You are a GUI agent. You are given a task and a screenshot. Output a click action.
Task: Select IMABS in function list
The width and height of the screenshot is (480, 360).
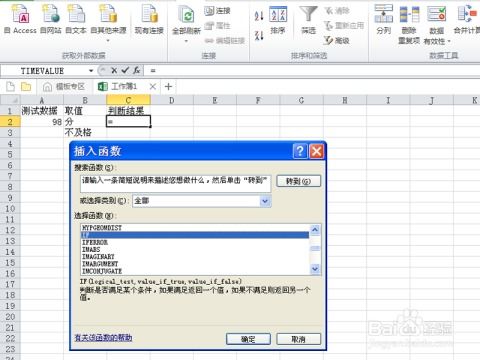tap(195, 249)
